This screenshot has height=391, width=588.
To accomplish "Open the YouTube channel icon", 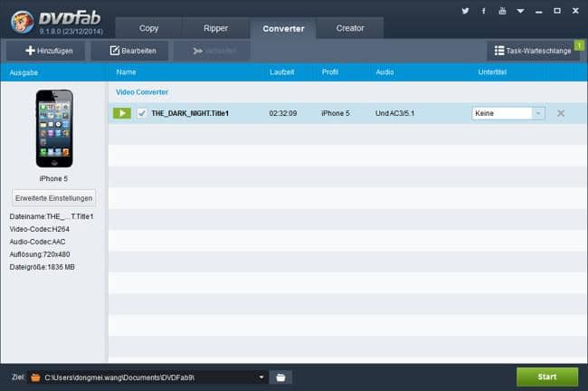I will 502,11.
